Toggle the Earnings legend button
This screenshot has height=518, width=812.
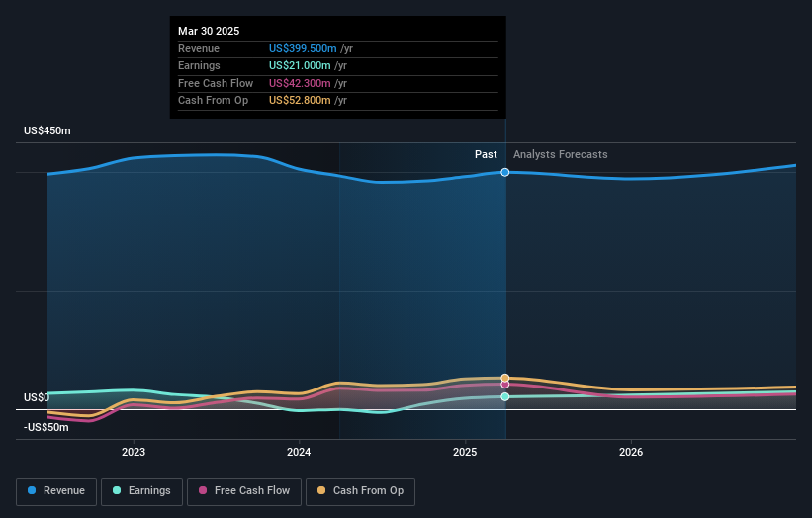pos(141,491)
